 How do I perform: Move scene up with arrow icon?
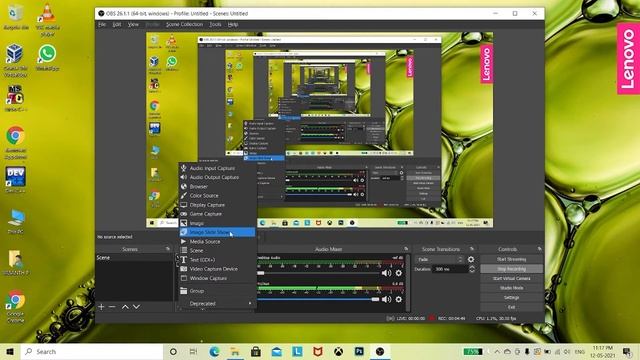point(125,307)
